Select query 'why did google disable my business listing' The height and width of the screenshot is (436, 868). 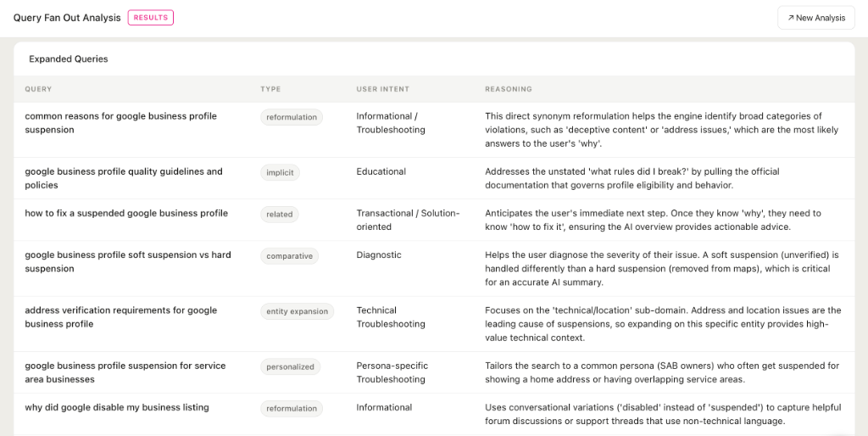tap(117, 407)
